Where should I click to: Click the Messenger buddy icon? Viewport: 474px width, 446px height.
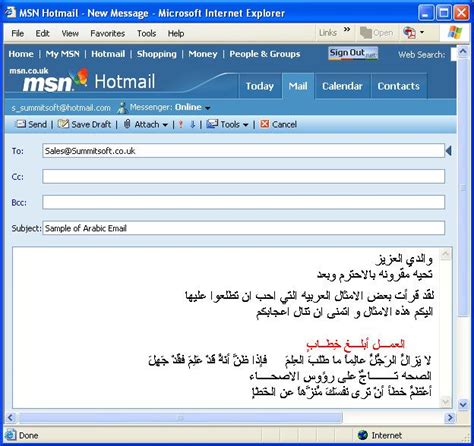(x=122, y=108)
